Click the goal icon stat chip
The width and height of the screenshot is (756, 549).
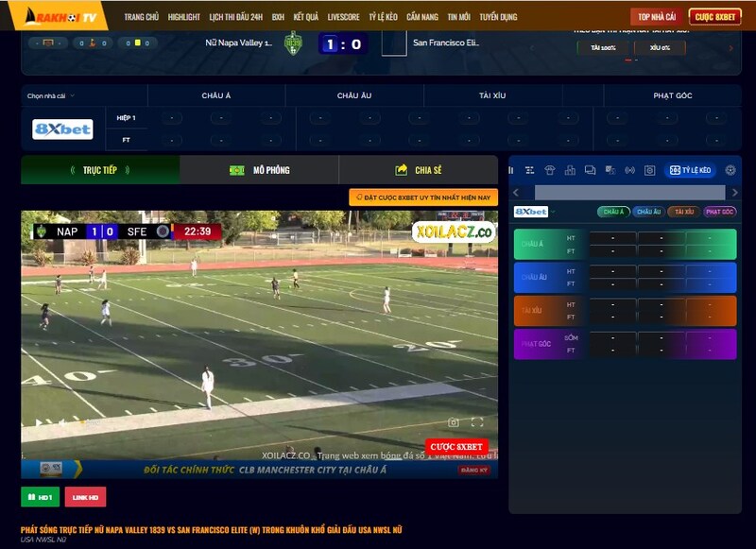48,43
